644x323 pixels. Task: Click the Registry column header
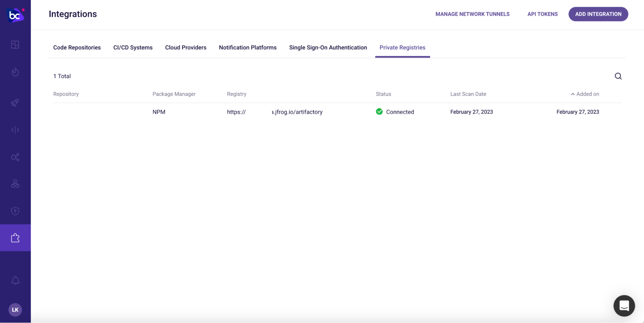click(x=236, y=94)
